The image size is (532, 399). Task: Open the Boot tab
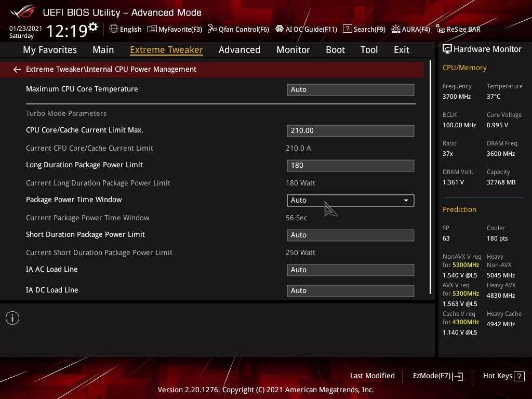point(335,50)
